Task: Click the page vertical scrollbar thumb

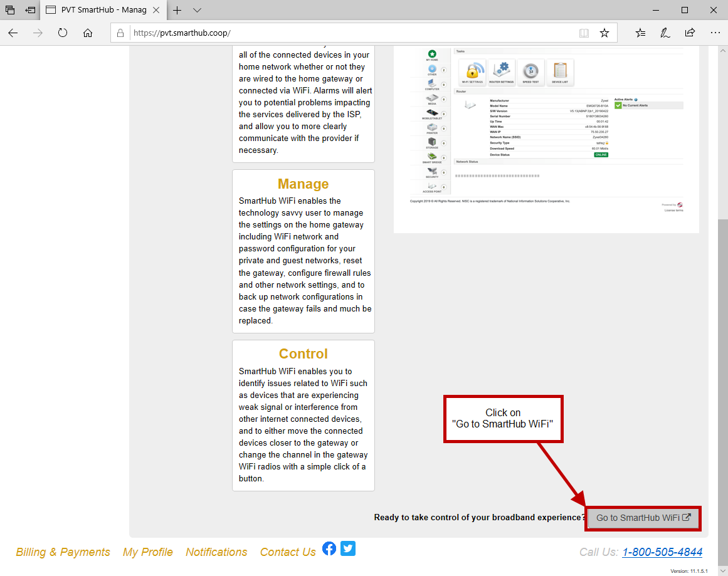Action: 723,391
